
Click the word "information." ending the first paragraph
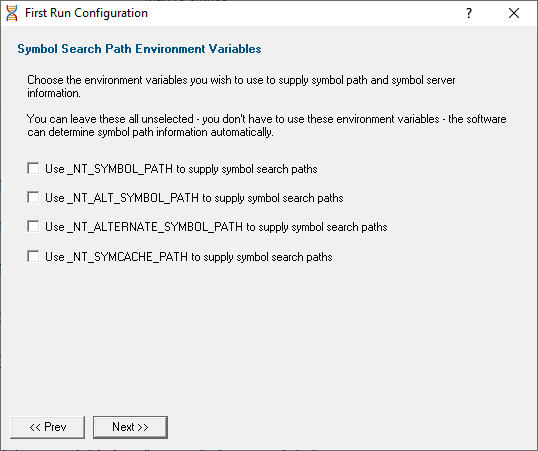point(54,93)
